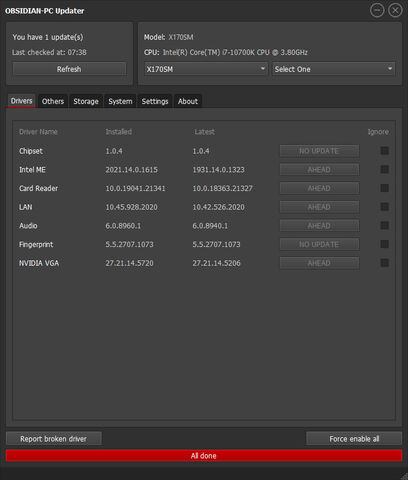Click latest version 27.21.14.5206
Image resolution: width=408 pixels, height=480 pixels.
[216, 263]
